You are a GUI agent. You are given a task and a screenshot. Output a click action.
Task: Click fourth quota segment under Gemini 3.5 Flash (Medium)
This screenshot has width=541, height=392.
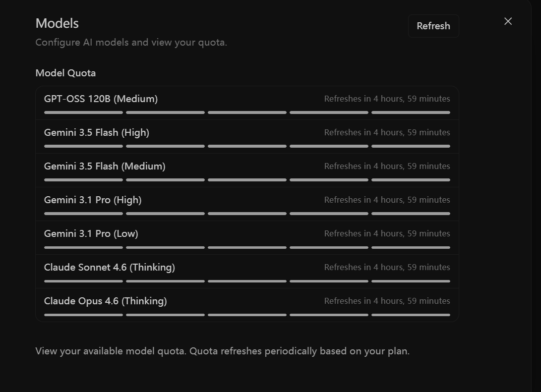[x=329, y=180]
